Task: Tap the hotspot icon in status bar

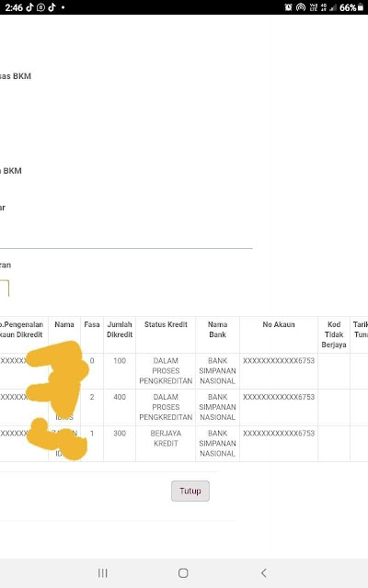Action: point(301,7)
